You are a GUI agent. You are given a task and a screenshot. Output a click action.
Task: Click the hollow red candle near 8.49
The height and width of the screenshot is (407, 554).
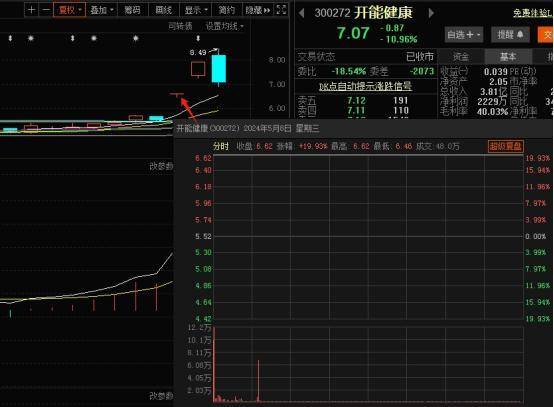tap(198, 69)
